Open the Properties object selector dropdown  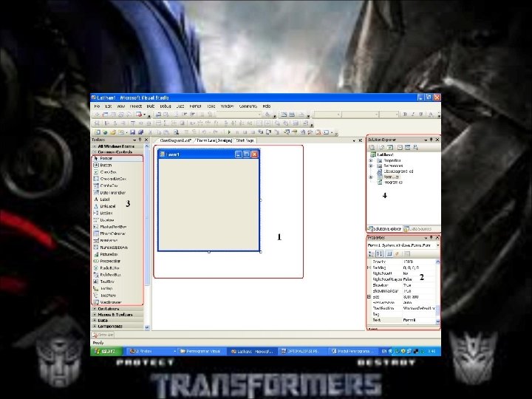(437, 245)
